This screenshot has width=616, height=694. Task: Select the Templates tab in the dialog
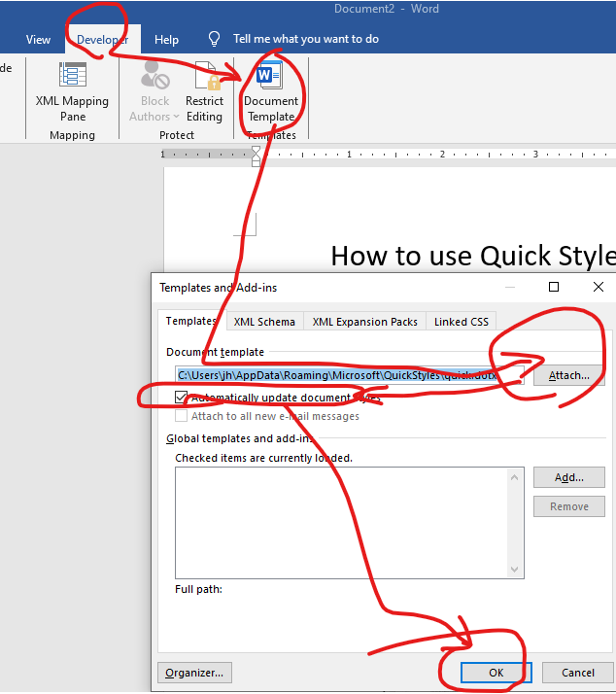191,321
